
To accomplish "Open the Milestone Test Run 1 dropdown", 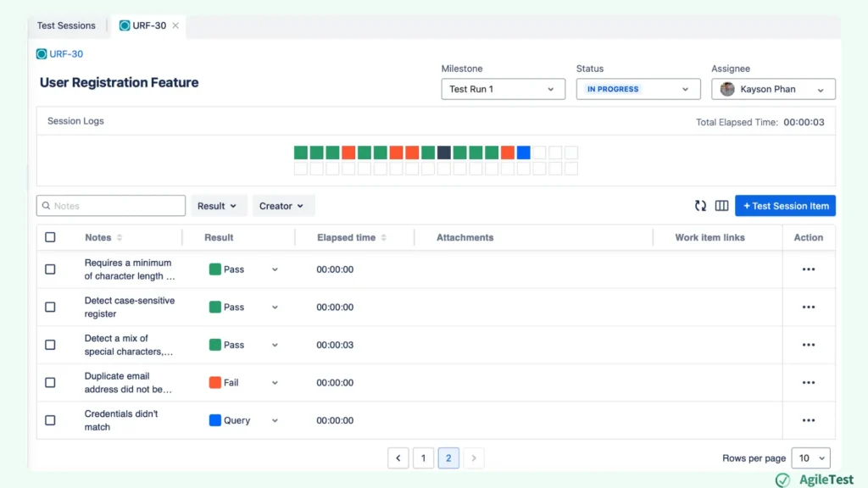I will pos(503,89).
